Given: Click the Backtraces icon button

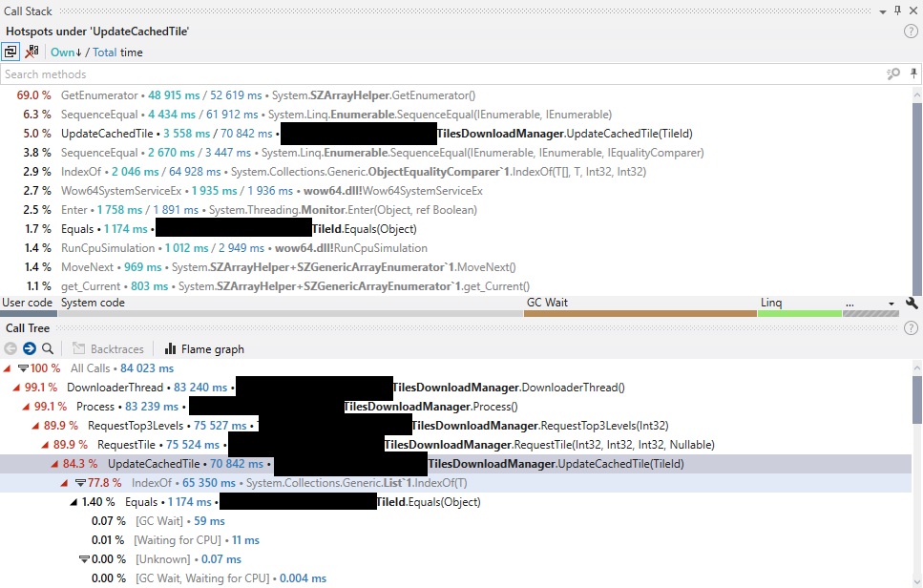Looking at the screenshot, I should tap(76, 348).
